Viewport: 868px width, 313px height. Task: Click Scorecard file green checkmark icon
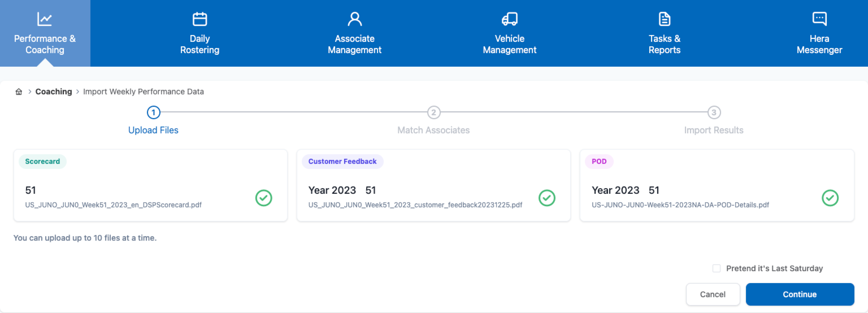pyautogui.click(x=264, y=198)
